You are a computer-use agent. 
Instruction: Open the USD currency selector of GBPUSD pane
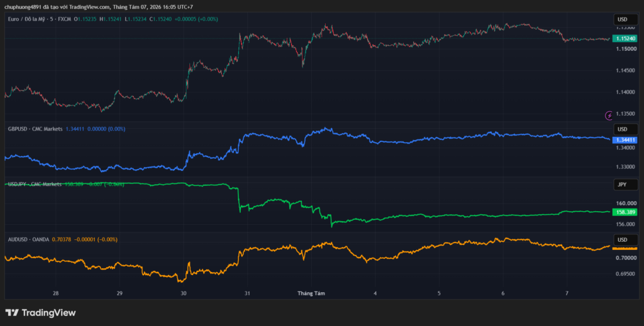[626, 129]
